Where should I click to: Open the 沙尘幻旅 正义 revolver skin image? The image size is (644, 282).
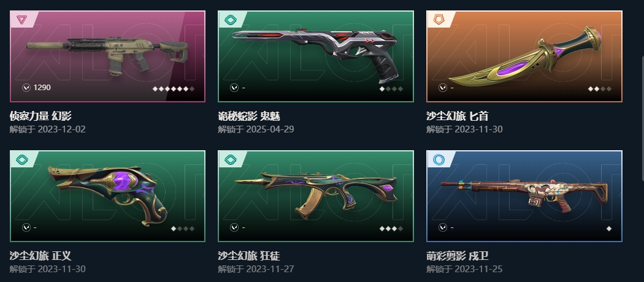107,196
